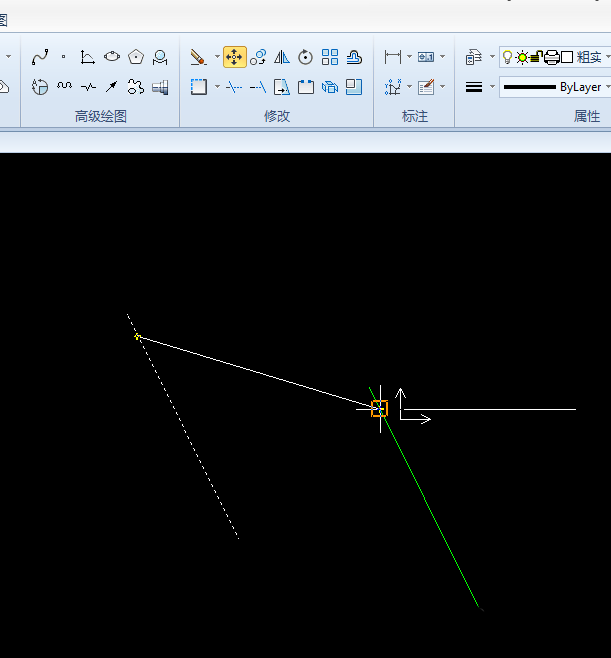Toggle the layer print icon
This screenshot has height=658, width=611.
click(x=551, y=57)
